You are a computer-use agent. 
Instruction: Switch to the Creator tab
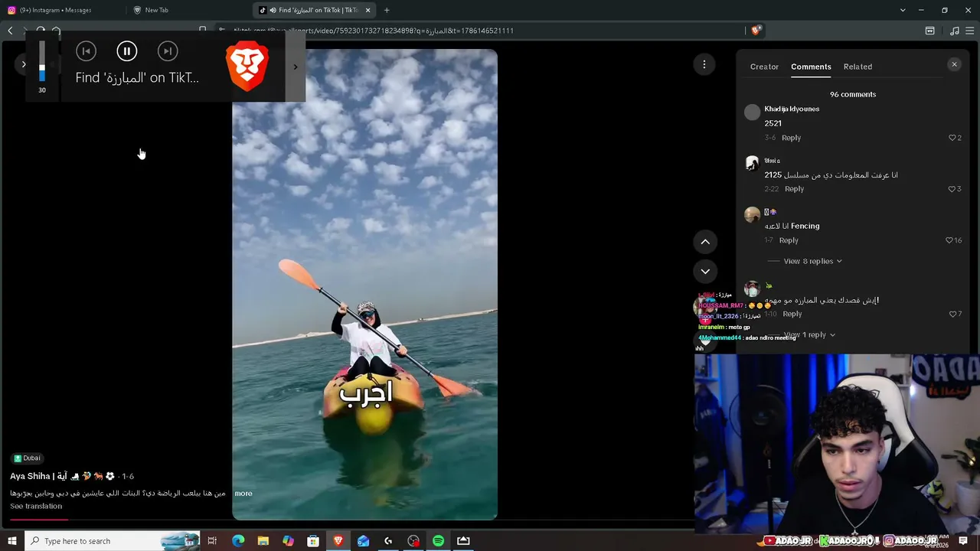coord(764,67)
